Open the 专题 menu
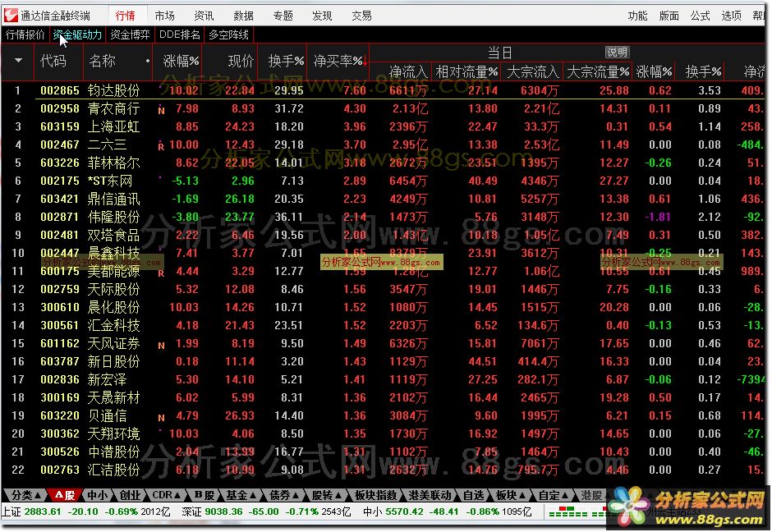Viewport: 772px width, 532px height. tap(283, 16)
